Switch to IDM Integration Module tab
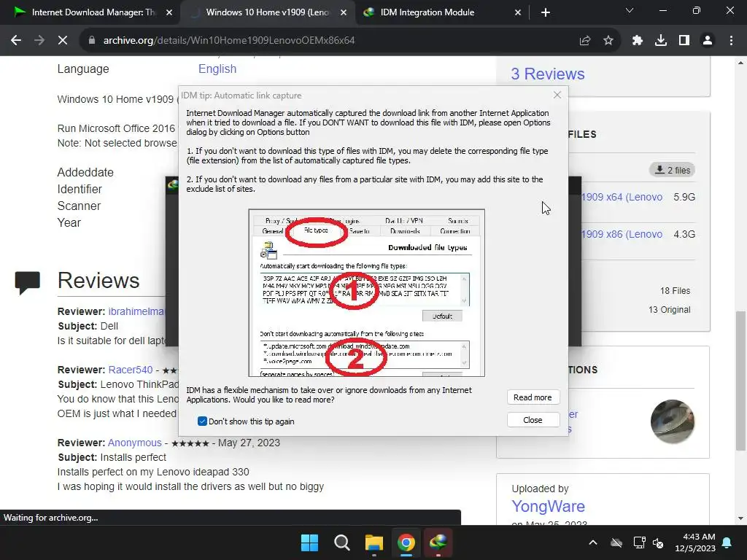The width and height of the screenshot is (747, 560). click(x=427, y=12)
